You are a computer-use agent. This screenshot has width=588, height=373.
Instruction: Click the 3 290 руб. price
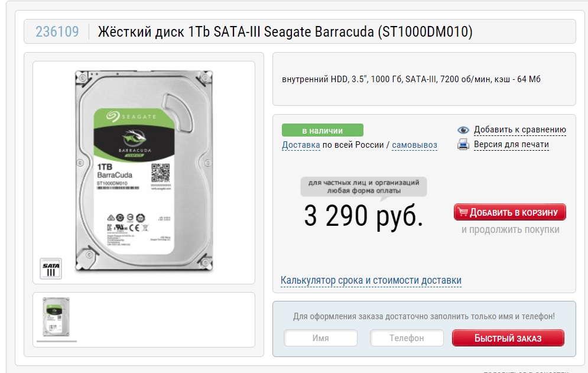363,216
